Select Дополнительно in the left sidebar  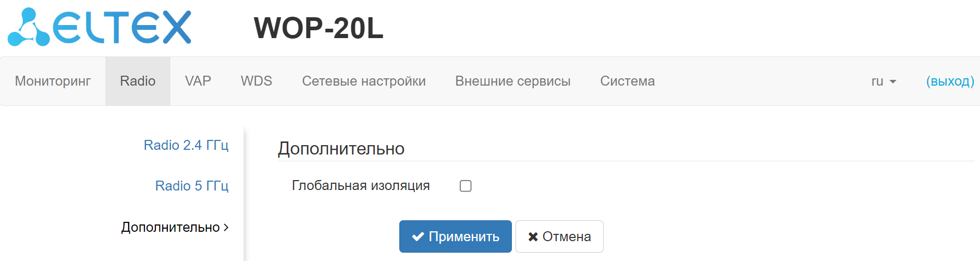click(x=170, y=228)
